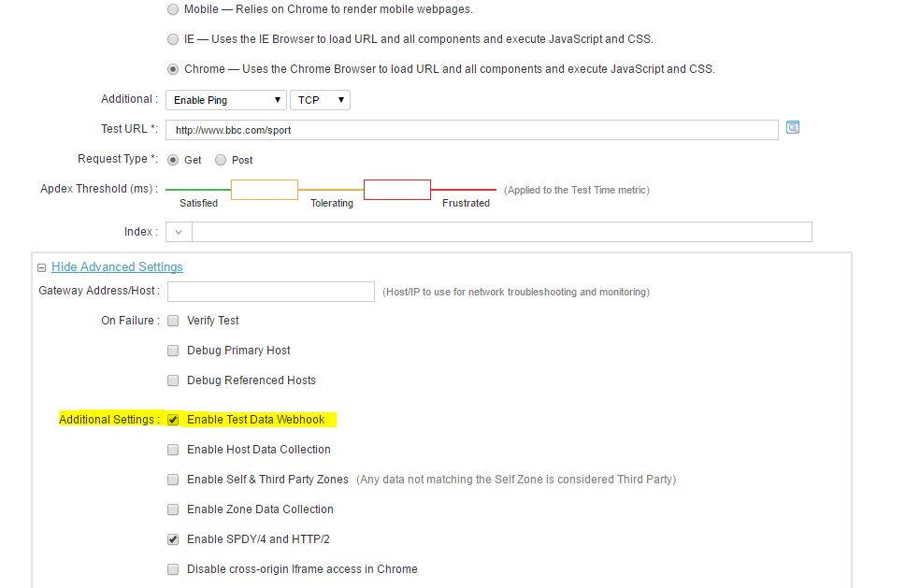920x588 pixels.
Task: Check the Debug Primary Host checkbox
Action: click(172, 351)
